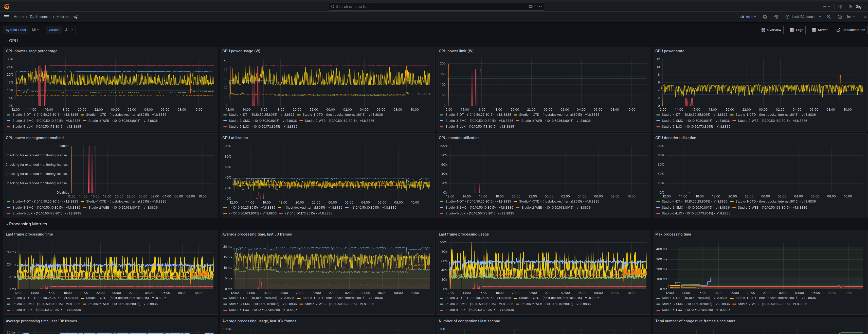The height and width of the screenshot is (334, 868).
Task: Open the GPU utilization panel title menu
Action: pos(235,138)
